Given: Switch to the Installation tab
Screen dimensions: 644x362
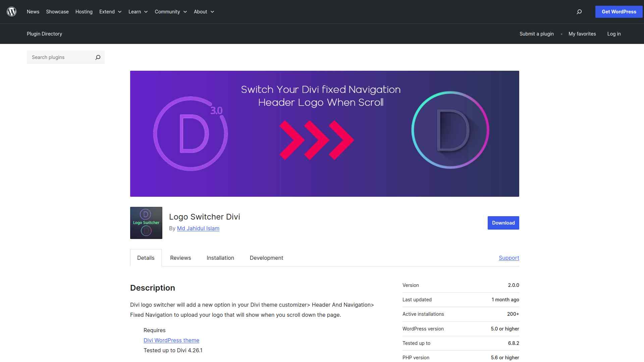Looking at the screenshot, I should 220,258.
